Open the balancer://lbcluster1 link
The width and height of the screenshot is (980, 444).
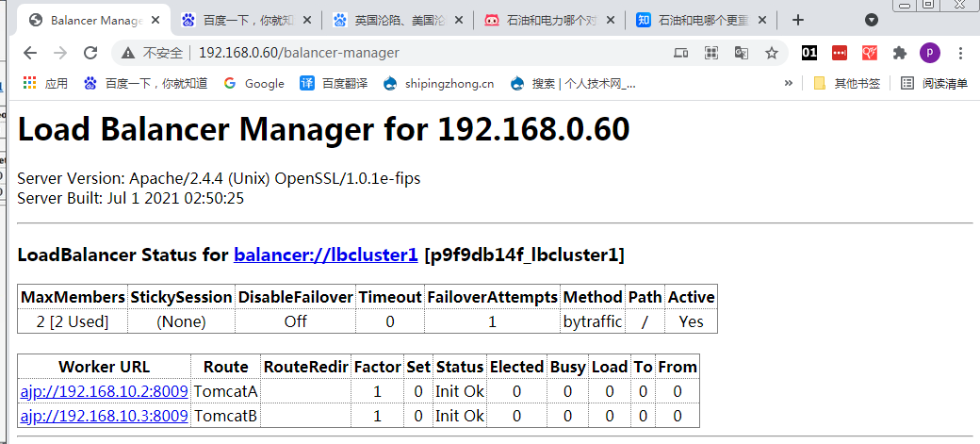[x=325, y=255]
